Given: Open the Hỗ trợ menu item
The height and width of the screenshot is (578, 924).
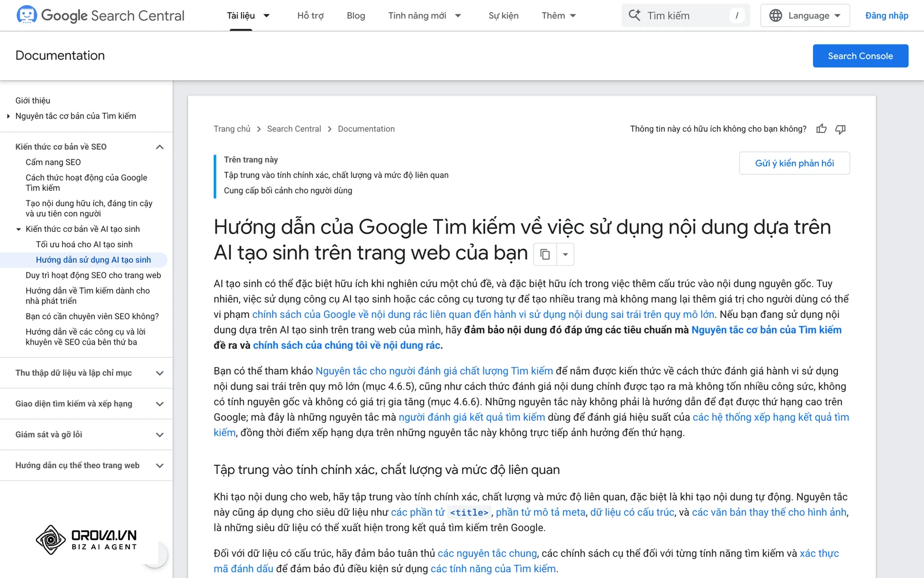Looking at the screenshot, I should click(x=310, y=16).
